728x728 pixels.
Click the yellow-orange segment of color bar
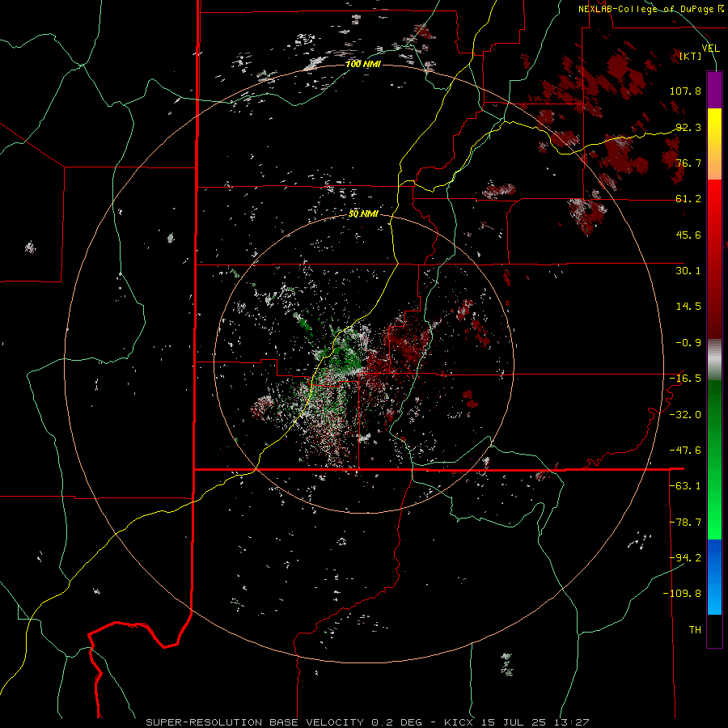(714, 144)
